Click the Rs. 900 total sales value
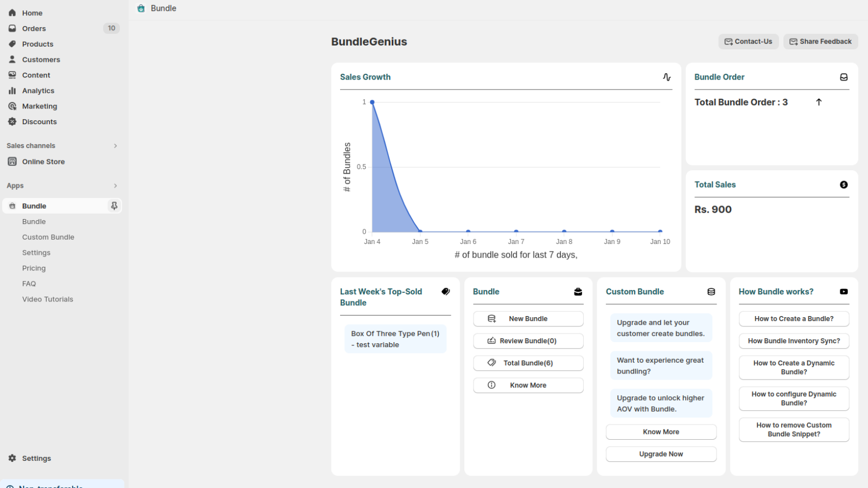868x488 pixels. [x=713, y=210]
